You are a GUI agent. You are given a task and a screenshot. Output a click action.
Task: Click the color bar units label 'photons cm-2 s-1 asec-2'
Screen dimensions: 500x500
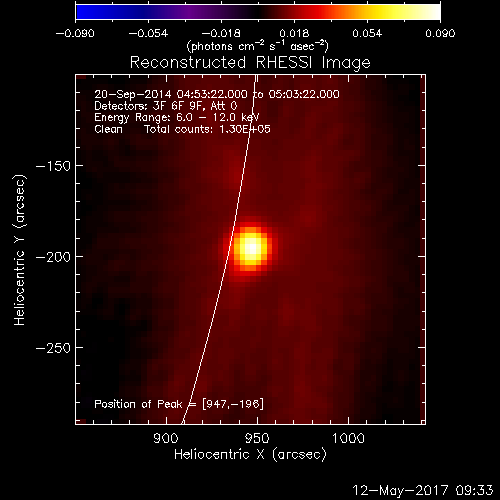[257, 46]
